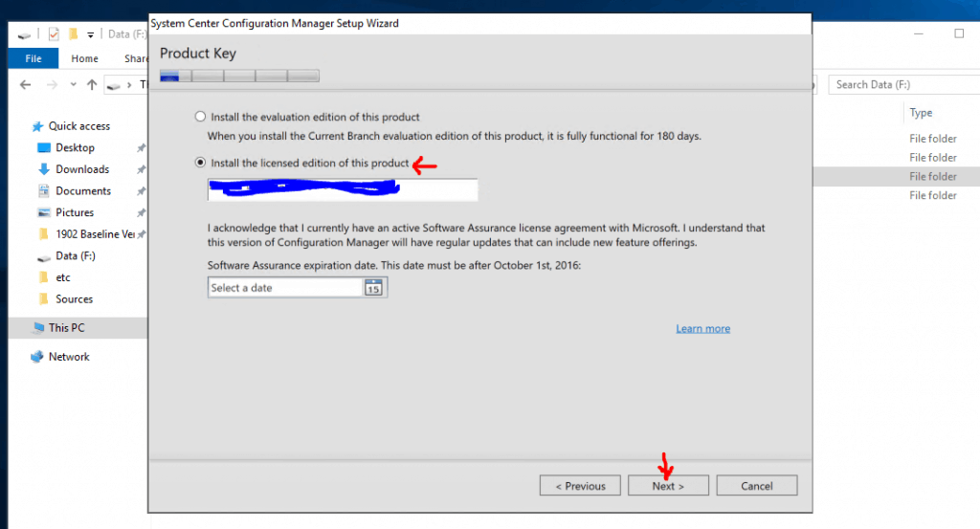
Task: Open Data (F:) drive in sidebar
Action: (x=75, y=256)
